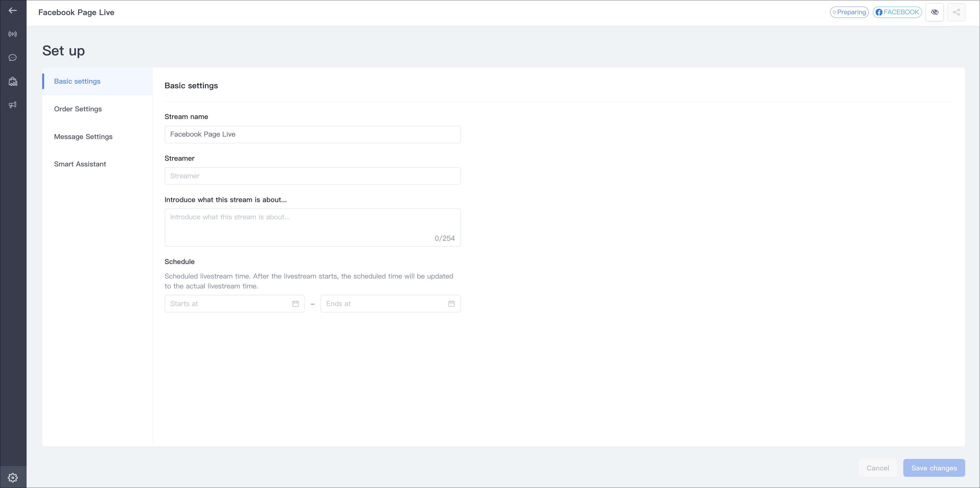Go to the Smart Assistant tab
The height and width of the screenshot is (488, 980).
(x=97, y=164)
